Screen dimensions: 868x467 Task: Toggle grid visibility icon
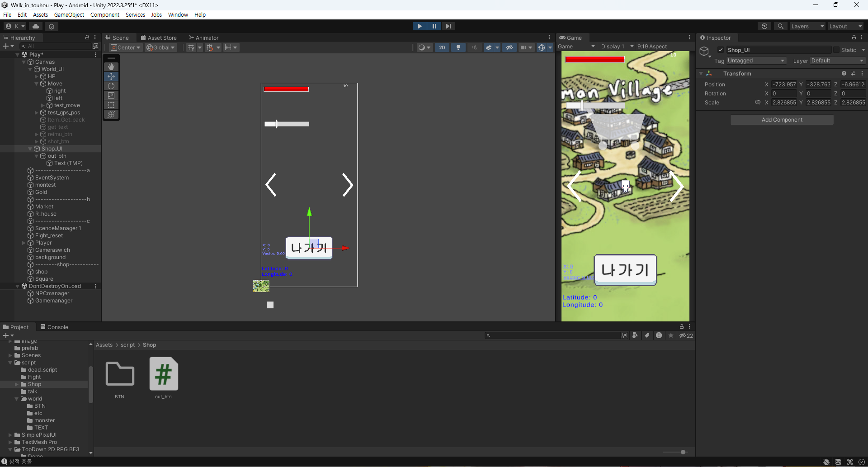tap(191, 47)
